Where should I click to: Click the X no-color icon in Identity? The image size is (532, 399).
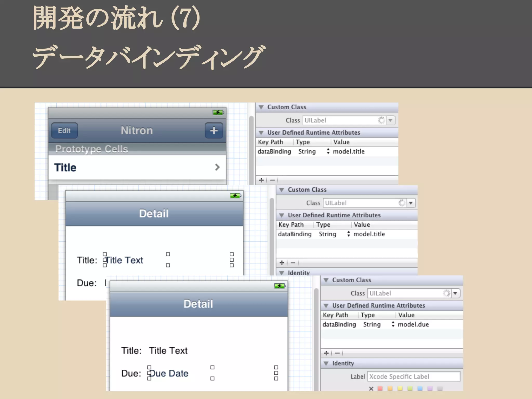pyautogui.click(x=371, y=389)
